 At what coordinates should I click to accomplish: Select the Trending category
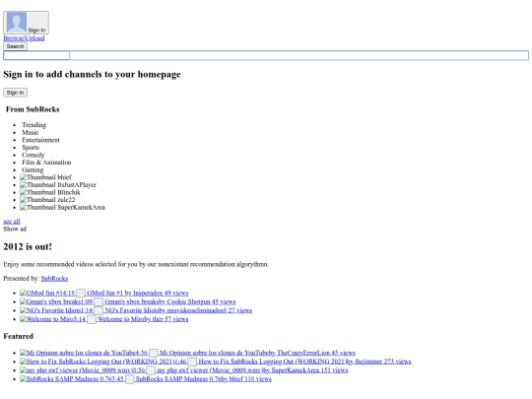33,125
